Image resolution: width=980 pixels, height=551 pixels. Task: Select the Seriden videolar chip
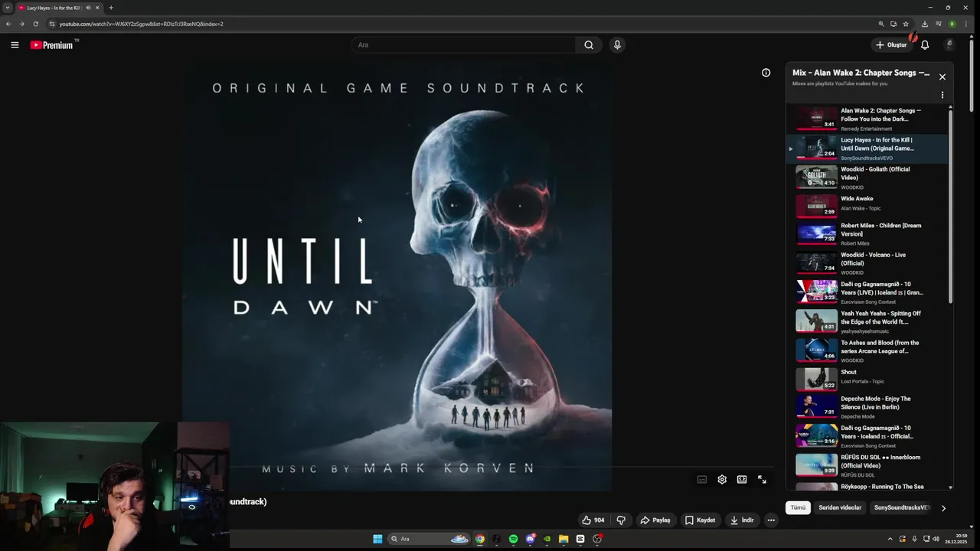(840, 507)
